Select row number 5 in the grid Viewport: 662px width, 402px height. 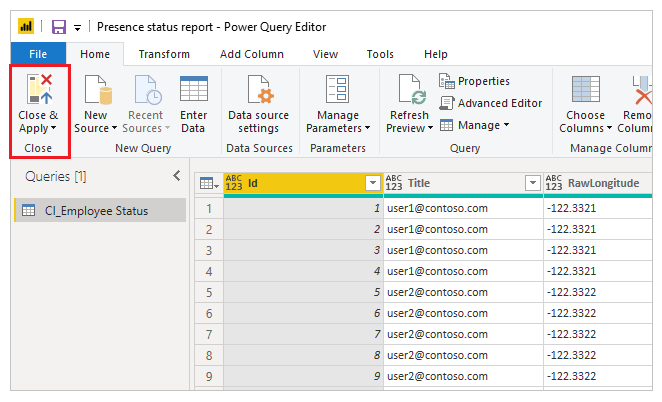coord(209,293)
